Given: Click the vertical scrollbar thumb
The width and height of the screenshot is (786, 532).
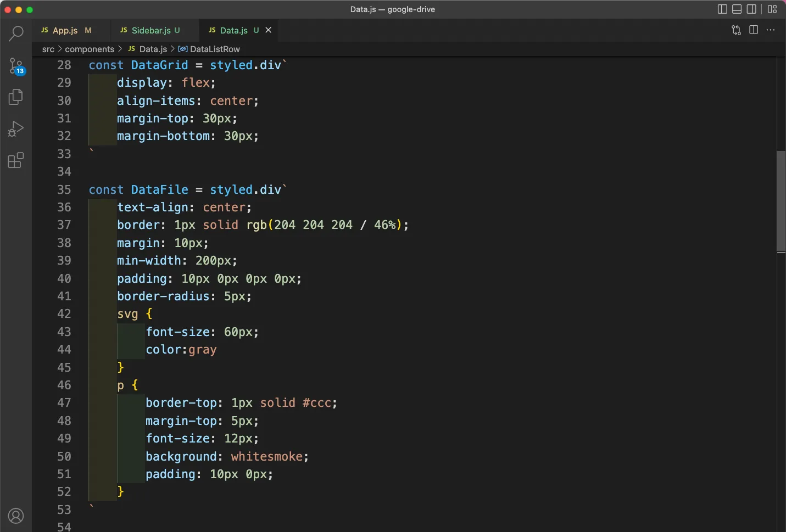Looking at the screenshot, I should click(781, 201).
